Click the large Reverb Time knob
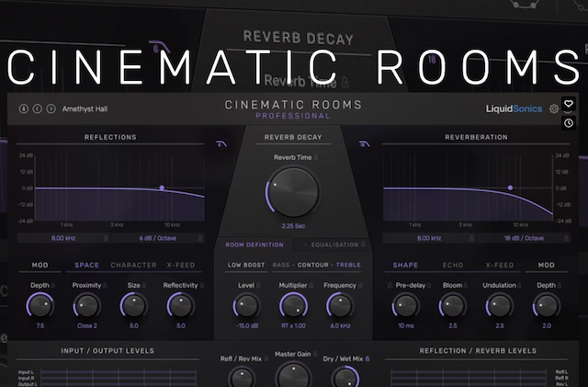The width and height of the screenshot is (588, 387). pyautogui.click(x=293, y=192)
